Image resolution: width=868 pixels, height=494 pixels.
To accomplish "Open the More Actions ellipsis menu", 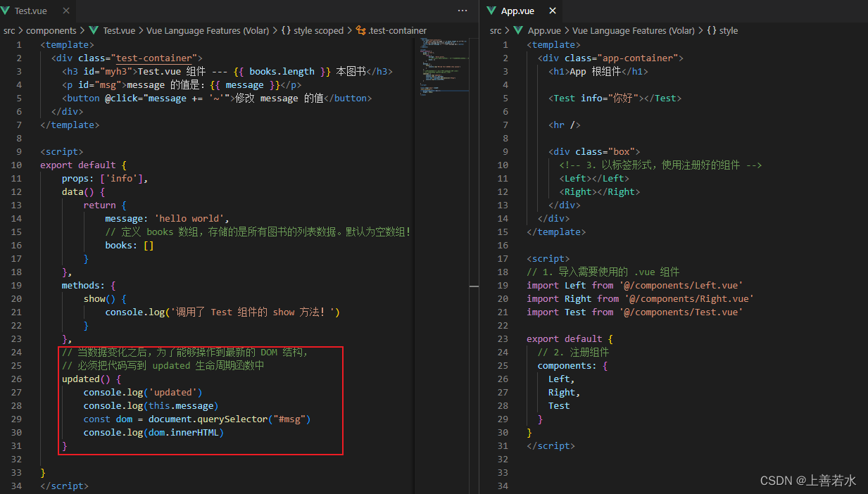I will coord(463,11).
